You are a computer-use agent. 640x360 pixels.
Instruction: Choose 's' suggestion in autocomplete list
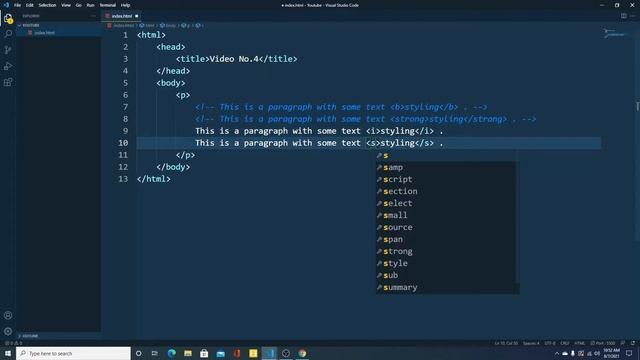click(447, 156)
